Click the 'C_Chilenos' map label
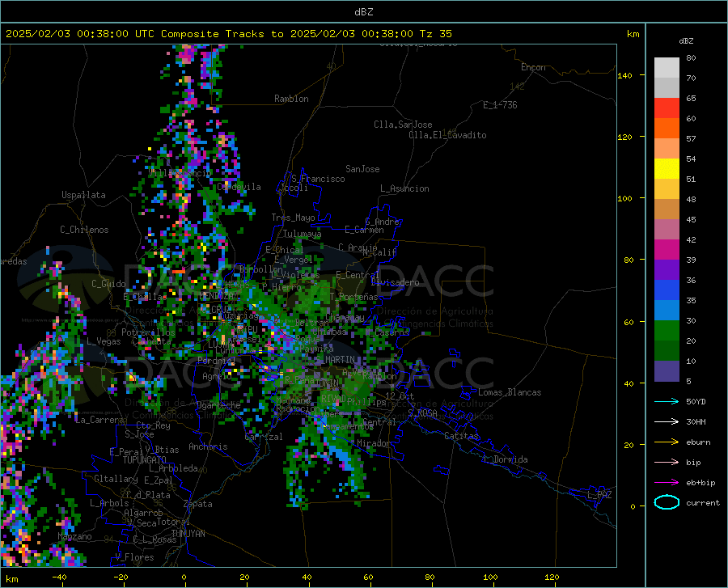 point(84,230)
